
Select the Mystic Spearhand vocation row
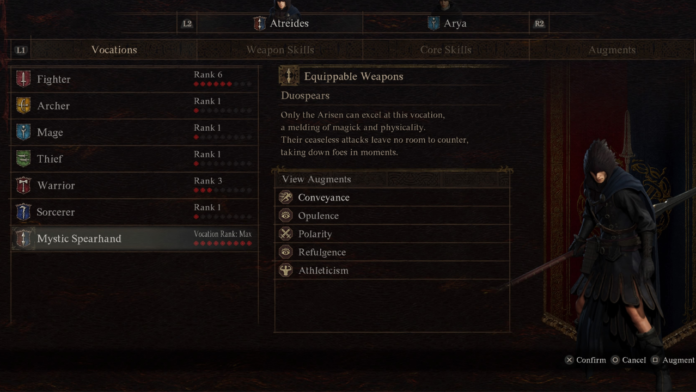(134, 238)
